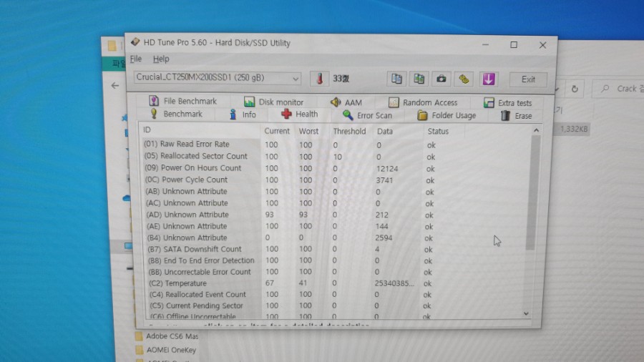Switch to the Random Access tab
This screenshot has width=644, height=362.
pyautogui.click(x=423, y=102)
